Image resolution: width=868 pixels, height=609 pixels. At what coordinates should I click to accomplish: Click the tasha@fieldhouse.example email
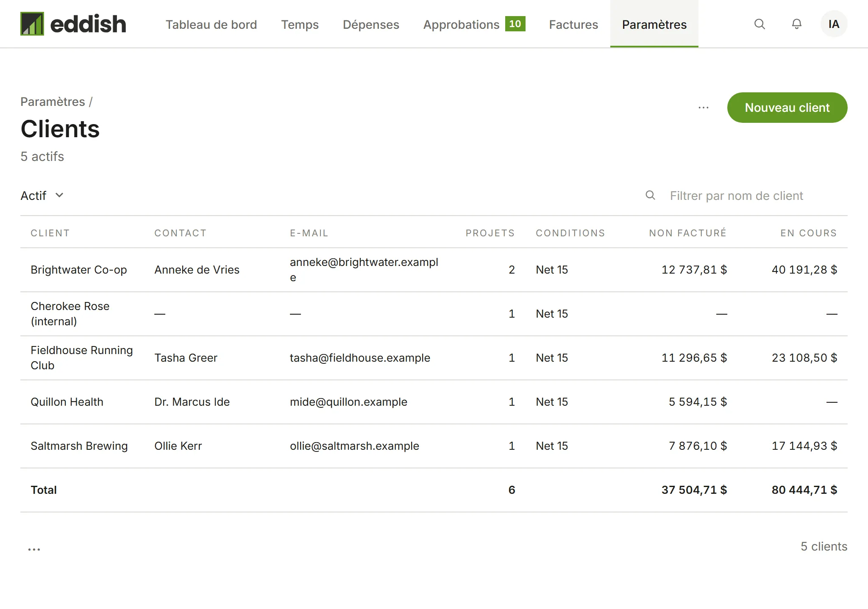360,358
